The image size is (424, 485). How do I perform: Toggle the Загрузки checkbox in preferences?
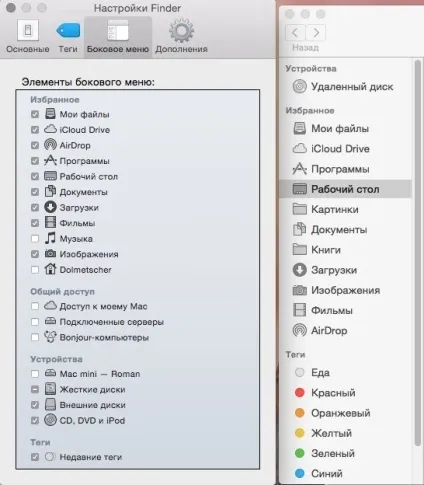pos(35,208)
